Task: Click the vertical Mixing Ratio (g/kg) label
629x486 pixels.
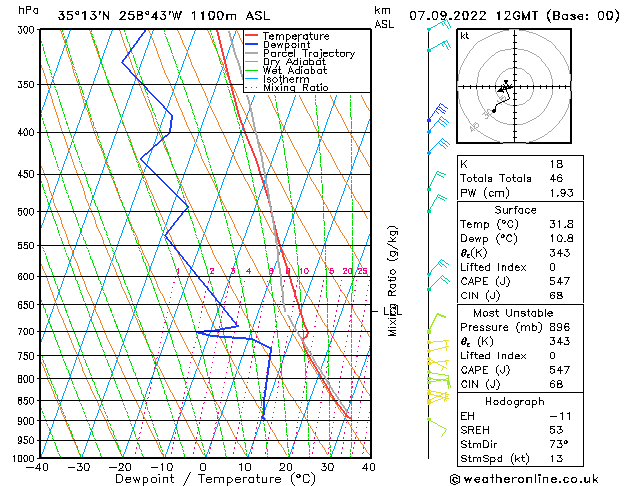Action: [x=392, y=281]
